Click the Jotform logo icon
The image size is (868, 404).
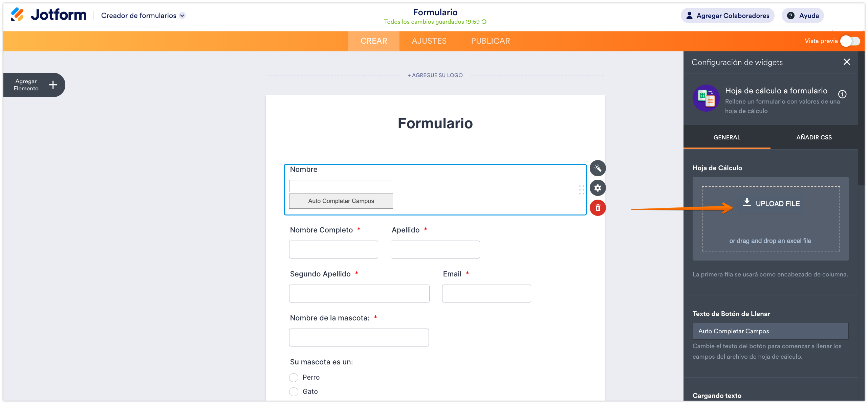pyautogui.click(x=17, y=15)
